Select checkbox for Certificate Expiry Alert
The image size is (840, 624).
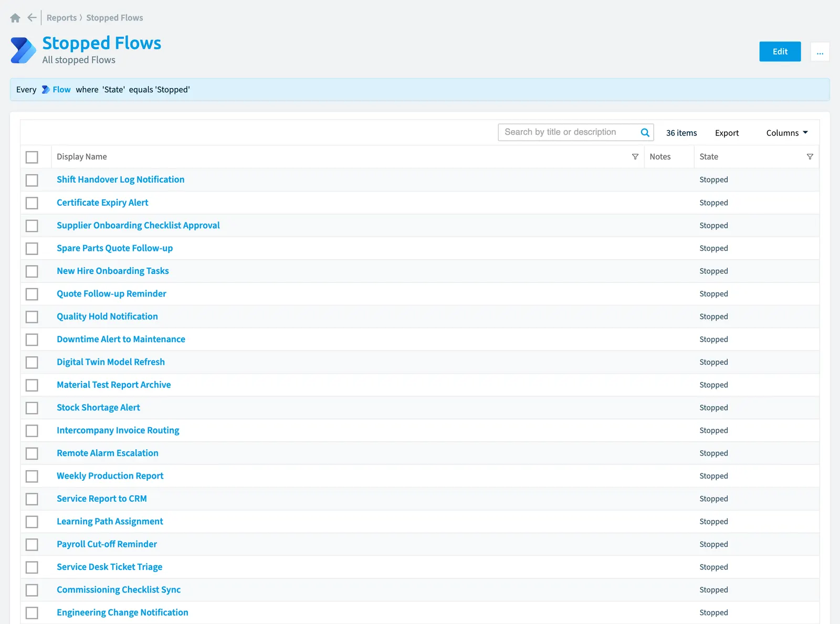click(x=32, y=203)
